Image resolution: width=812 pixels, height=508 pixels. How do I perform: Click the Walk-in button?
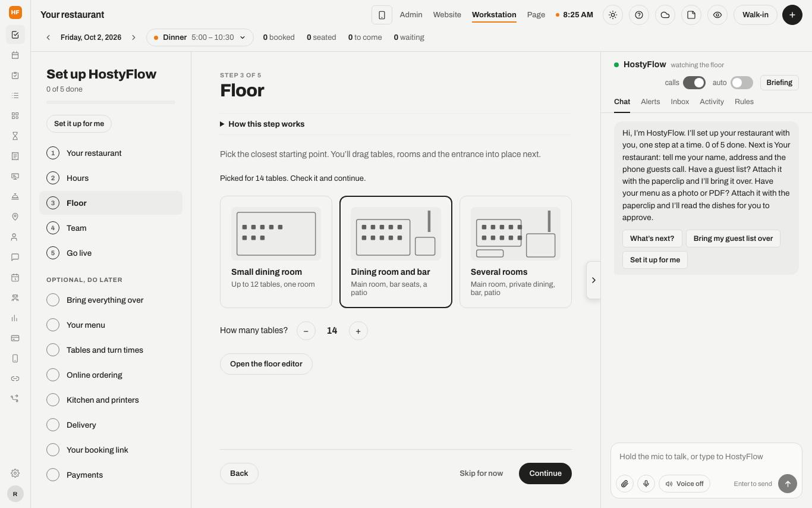755,15
